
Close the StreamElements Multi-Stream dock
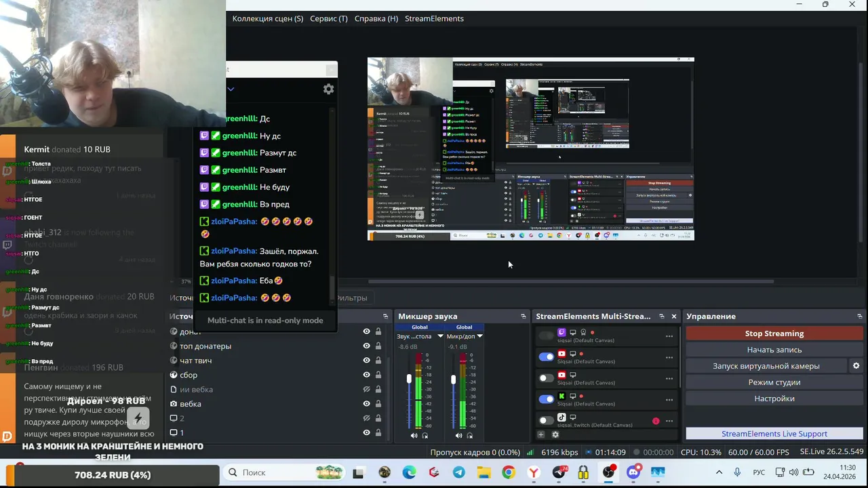[674, 317]
